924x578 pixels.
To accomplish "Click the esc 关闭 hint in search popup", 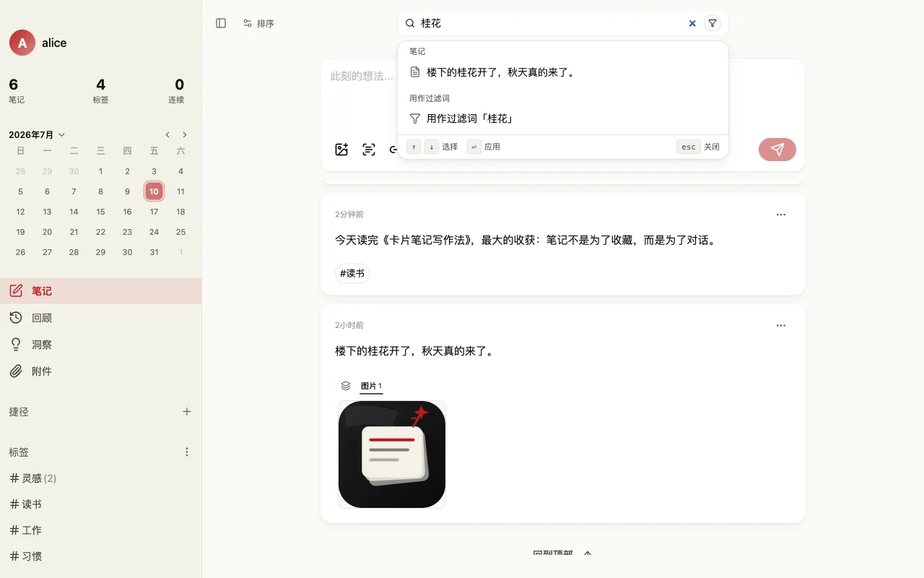I will coord(698,147).
